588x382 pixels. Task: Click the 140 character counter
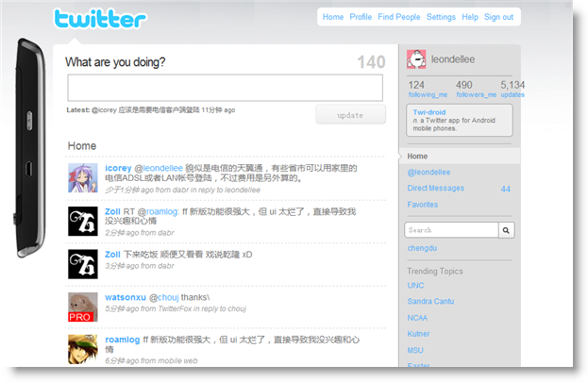coord(371,62)
